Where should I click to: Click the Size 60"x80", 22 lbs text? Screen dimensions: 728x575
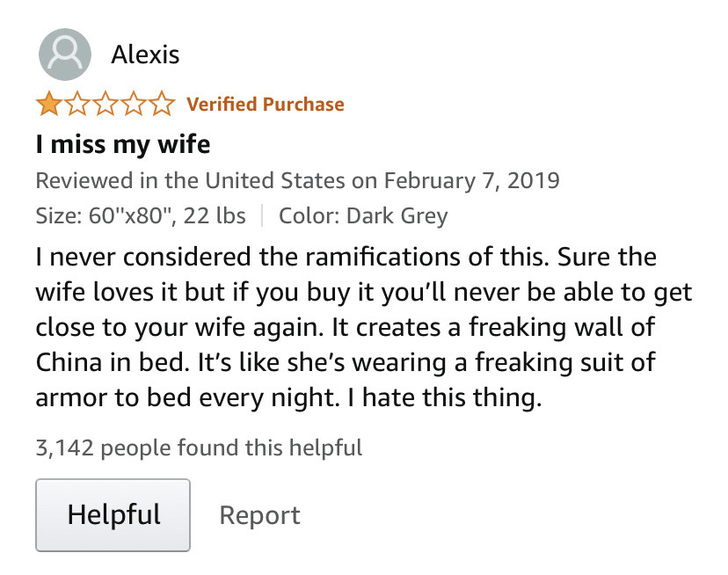(x=140, y=215)
